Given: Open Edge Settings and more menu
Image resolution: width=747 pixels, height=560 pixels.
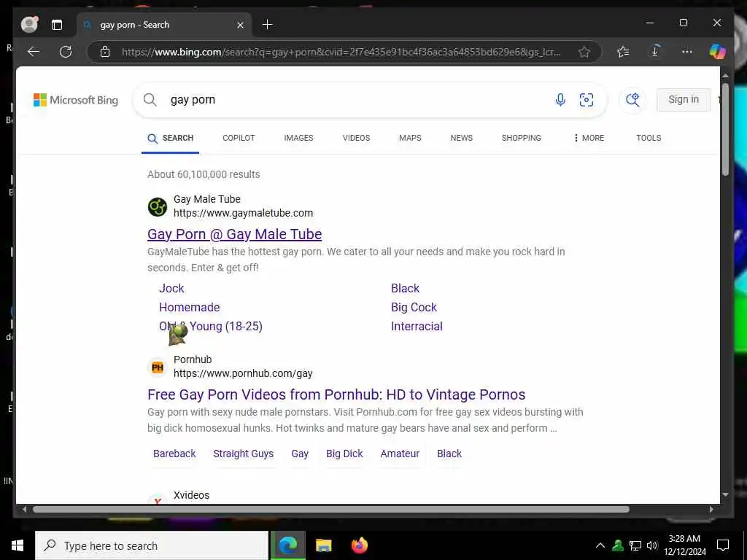Looking at the screenshot, I should pyautogui.click(x=686, y=52).
